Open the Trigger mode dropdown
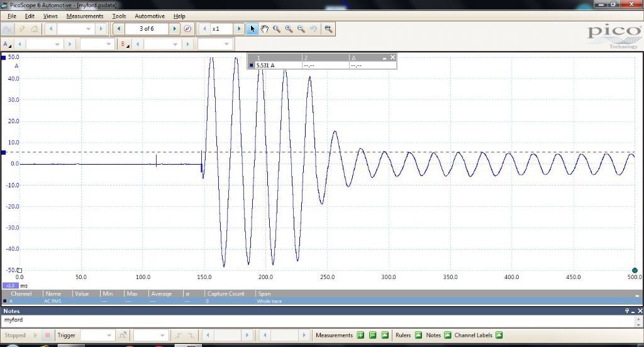The width and height of the screenshot is (644, 347). (x=97, y=335)
